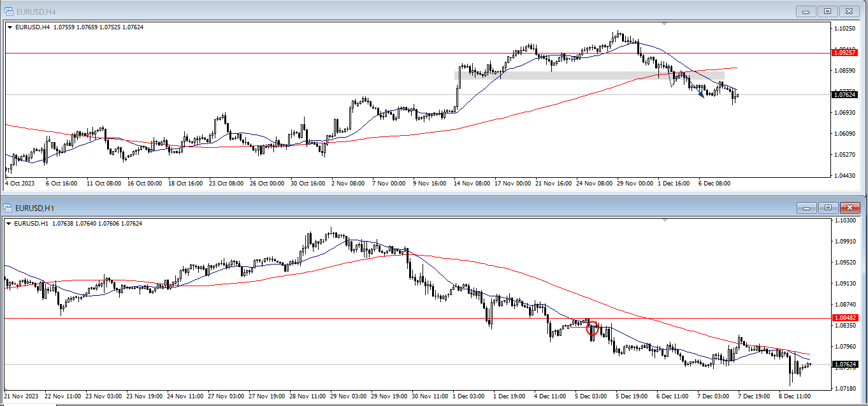Expand the arrow beside EURUSD,H4 chart label
The width and height of the screenshot is (868, 406).
click(x=10, y=27)
